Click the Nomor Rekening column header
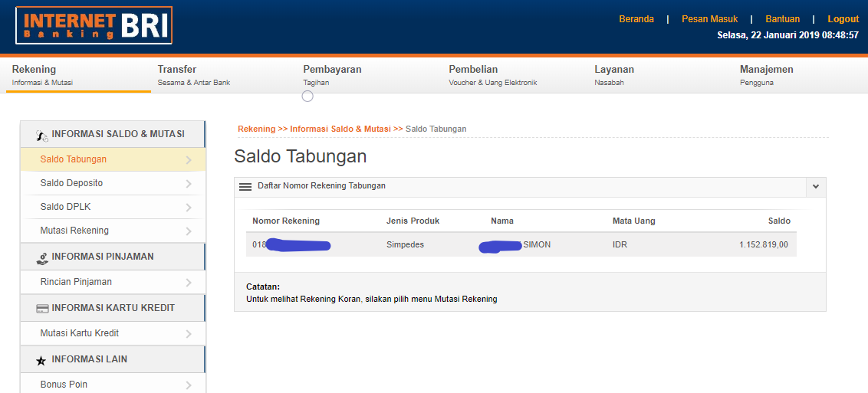 click(286, 221)
